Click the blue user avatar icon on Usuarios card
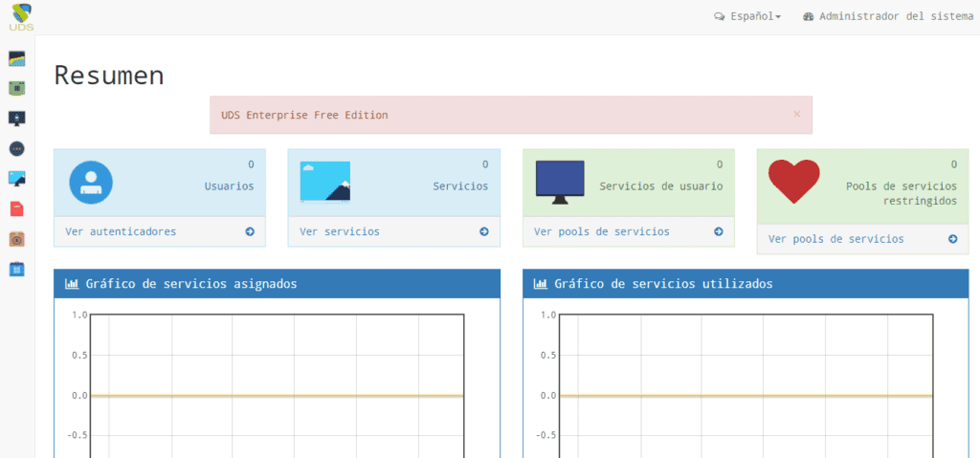The width and height of the screenshot is (980, 458). (x=91, y=183)
